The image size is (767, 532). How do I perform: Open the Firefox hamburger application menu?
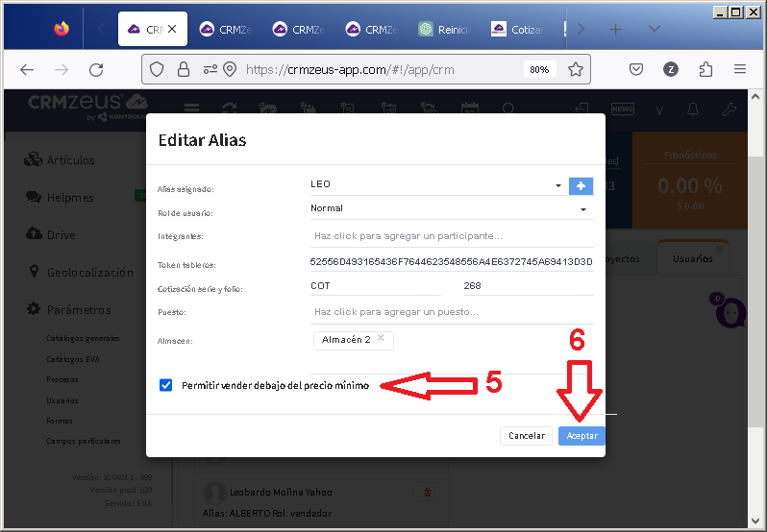pyautogui.click(x=739, y=69)
